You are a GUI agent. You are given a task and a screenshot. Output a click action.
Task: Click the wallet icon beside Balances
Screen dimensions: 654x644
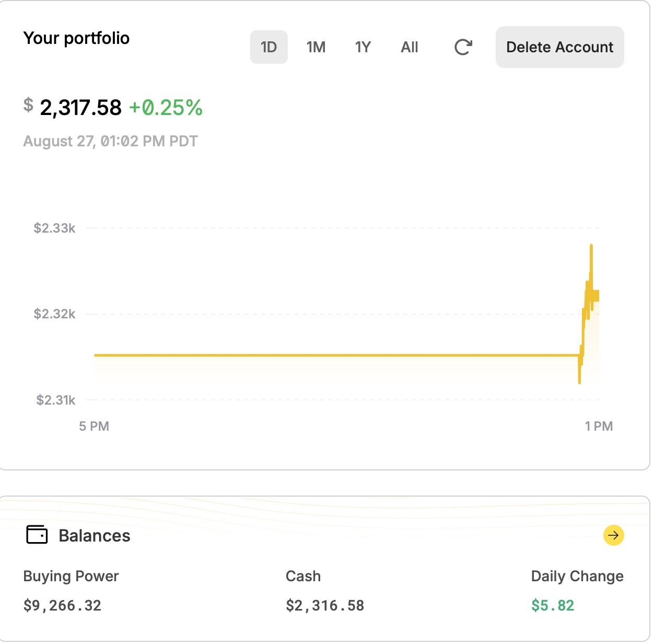pos(37,535)
